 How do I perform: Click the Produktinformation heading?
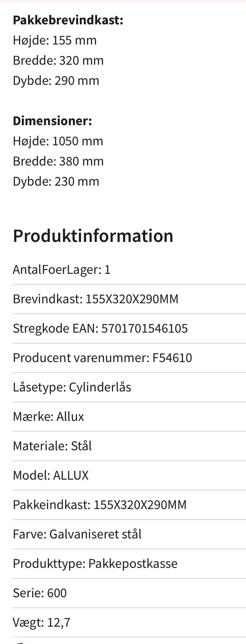click(93, 235)
